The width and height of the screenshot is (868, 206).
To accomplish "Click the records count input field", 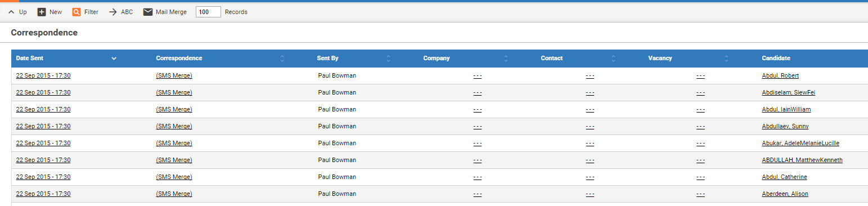I will coord(208,12).
